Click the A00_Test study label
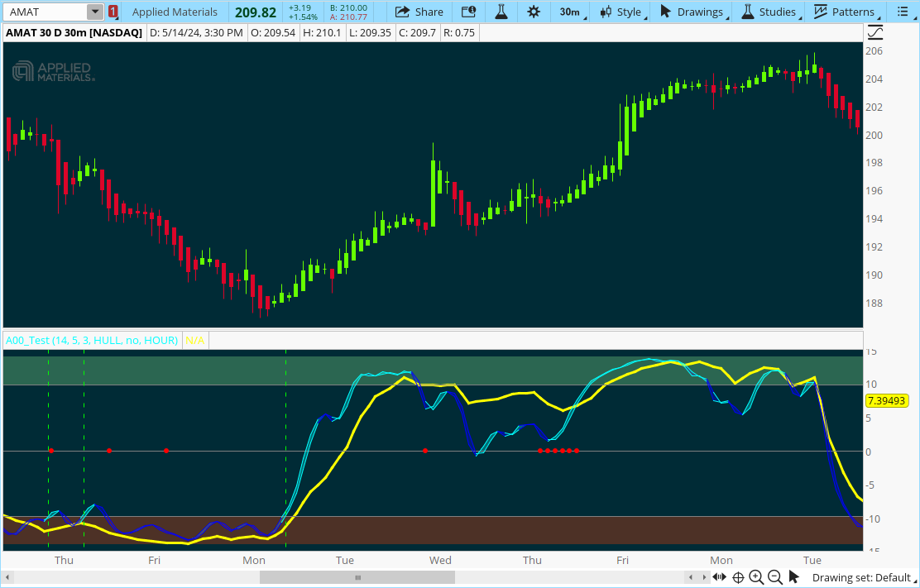920x588 pixels. (x=92, y=340)
